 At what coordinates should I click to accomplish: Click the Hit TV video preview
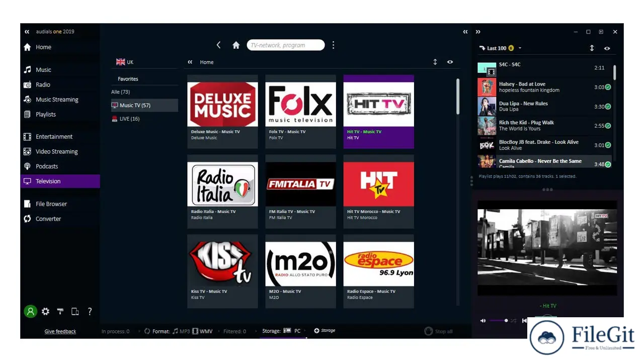coord(547,248)
